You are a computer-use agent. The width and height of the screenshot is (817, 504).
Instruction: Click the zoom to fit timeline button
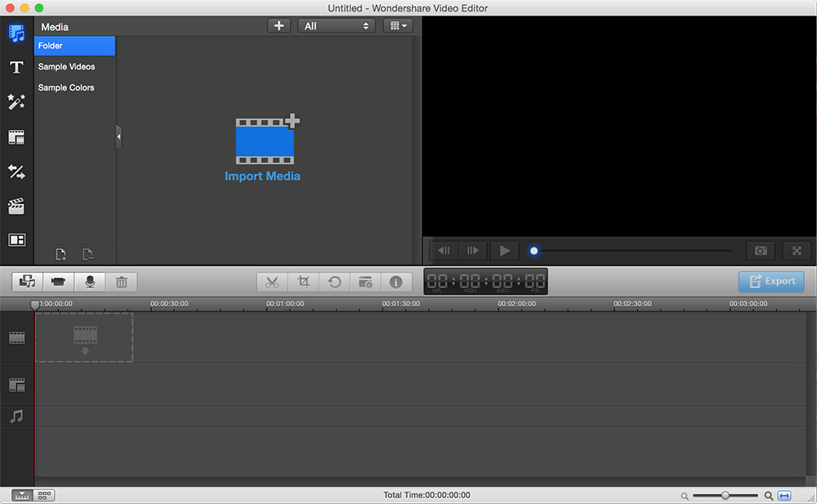click(784, 495)
